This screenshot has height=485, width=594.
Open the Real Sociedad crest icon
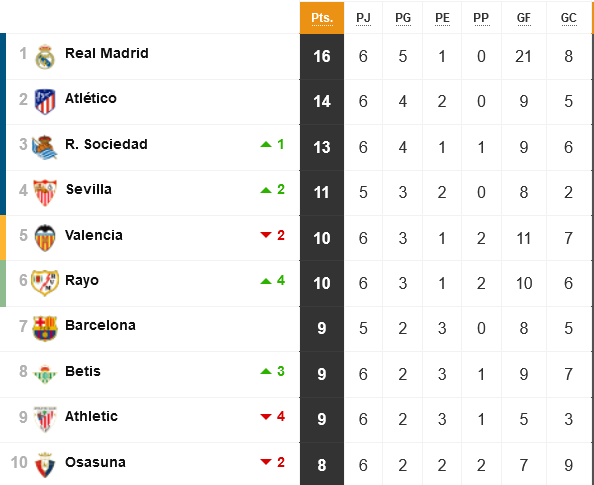[44, 147]
